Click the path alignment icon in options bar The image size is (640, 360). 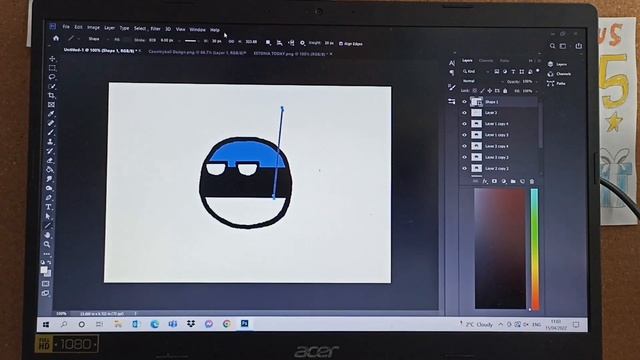tap(280, 42)
